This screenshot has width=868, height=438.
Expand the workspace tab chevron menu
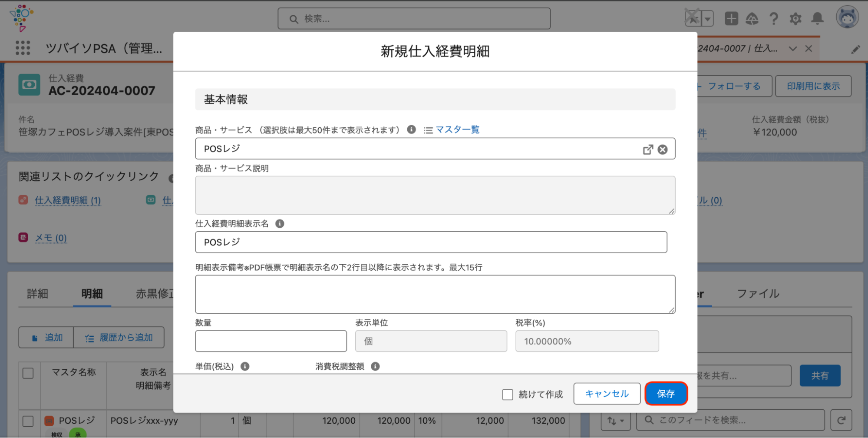pyautogui.click(x=793, y=49)
